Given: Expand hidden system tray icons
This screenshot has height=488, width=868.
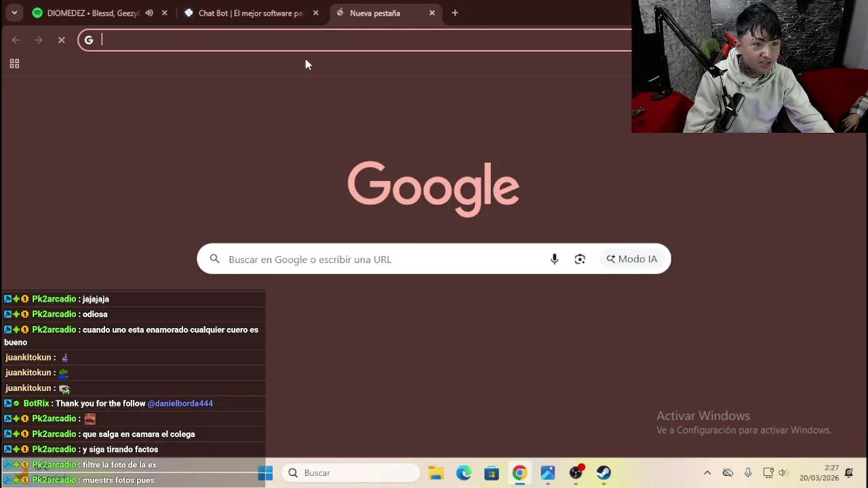Looking at the screenshot, I should click(707, 473).
